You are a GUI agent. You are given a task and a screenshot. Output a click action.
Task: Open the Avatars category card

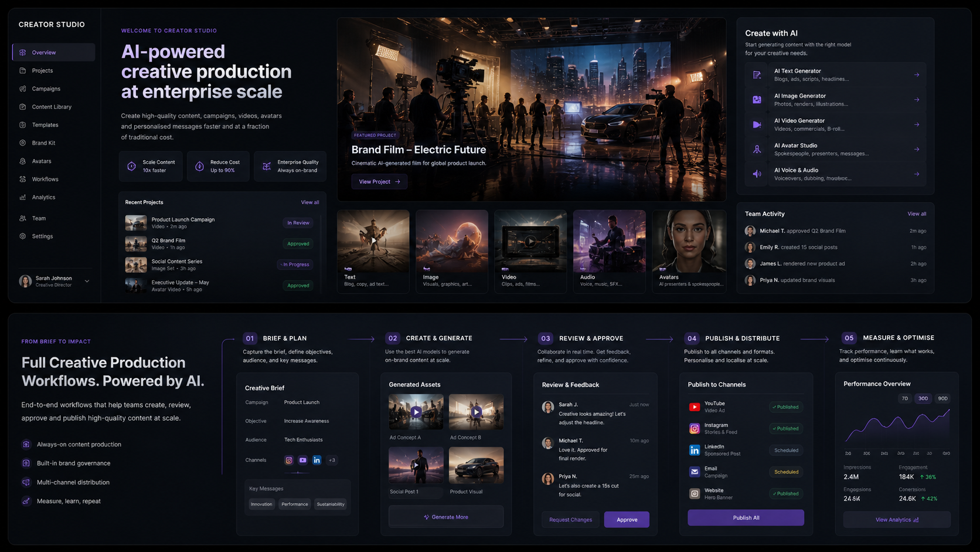pyautogui.click(x=689, y=252)
